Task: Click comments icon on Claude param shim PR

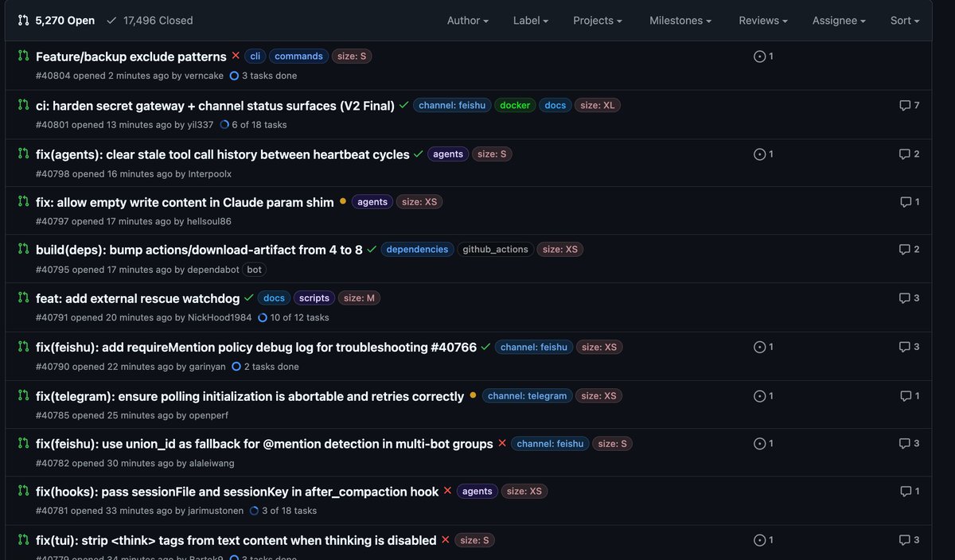Action: pos(910,202)
